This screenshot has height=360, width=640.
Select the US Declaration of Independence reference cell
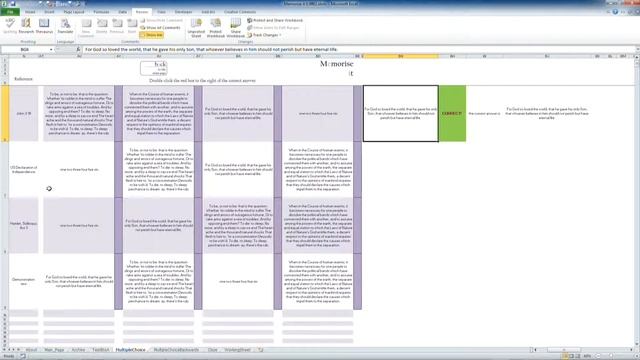pos(24,169)
